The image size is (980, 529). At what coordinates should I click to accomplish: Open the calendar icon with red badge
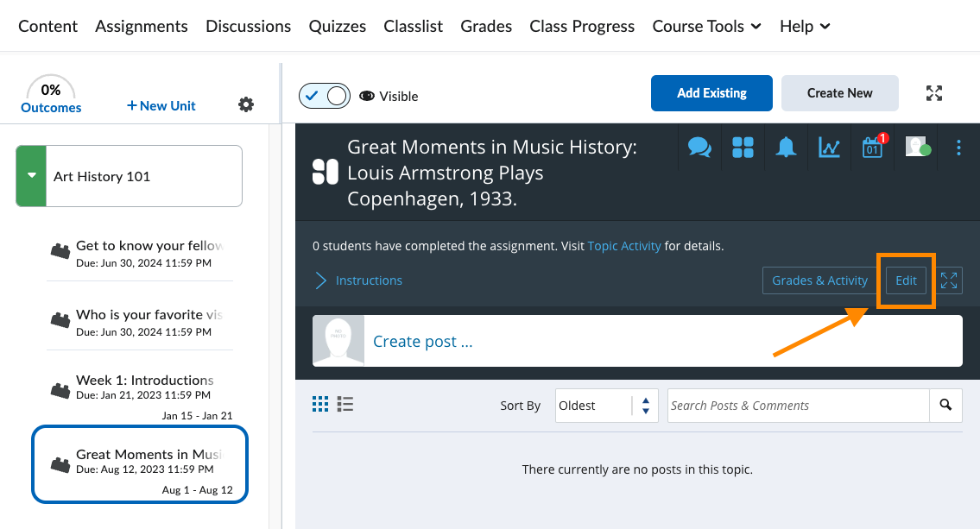click(x=873, y=148)
